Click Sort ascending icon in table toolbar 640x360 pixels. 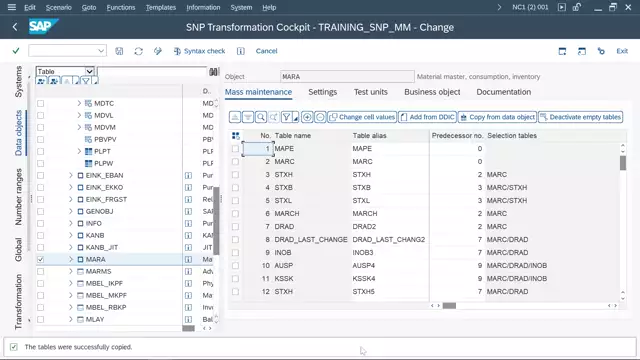[235, 117]
